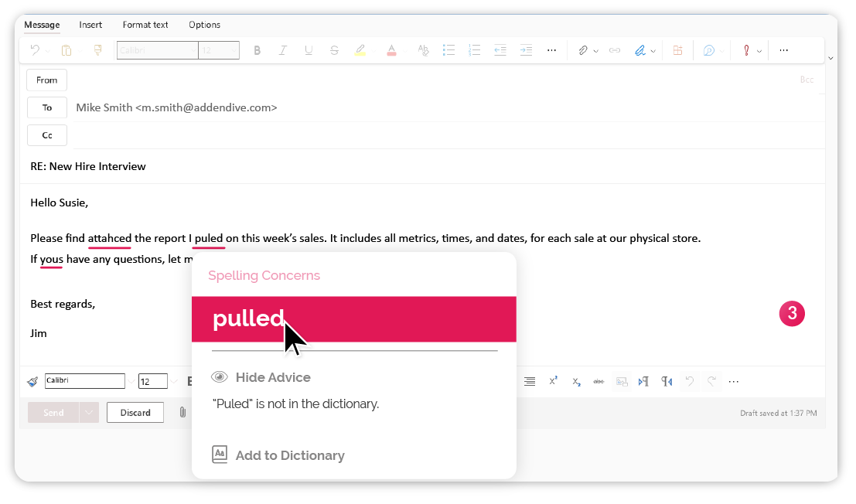Open the font size dropdown in top toolbar

click(x=219, y=50)
